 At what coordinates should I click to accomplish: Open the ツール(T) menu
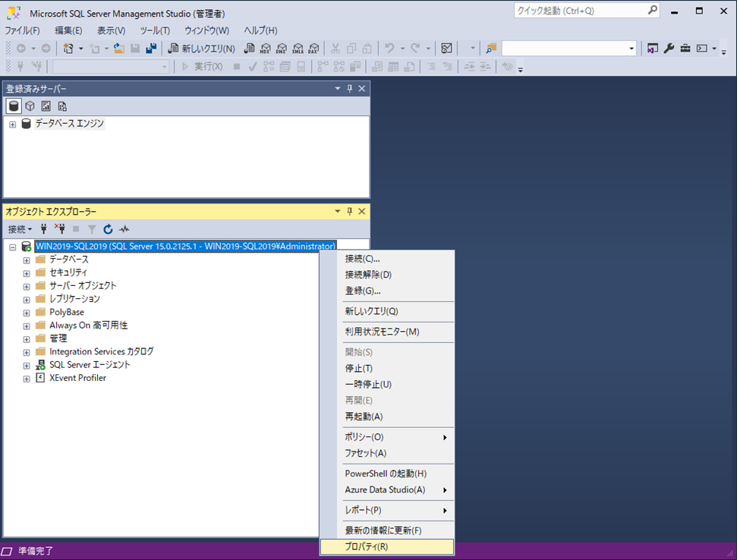tap(155, 30)
